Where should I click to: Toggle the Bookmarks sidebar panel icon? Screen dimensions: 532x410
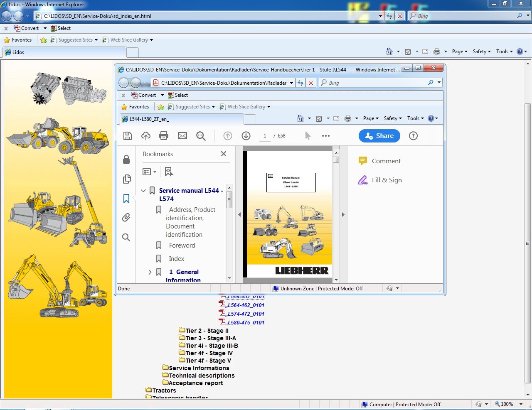point(126,199)
